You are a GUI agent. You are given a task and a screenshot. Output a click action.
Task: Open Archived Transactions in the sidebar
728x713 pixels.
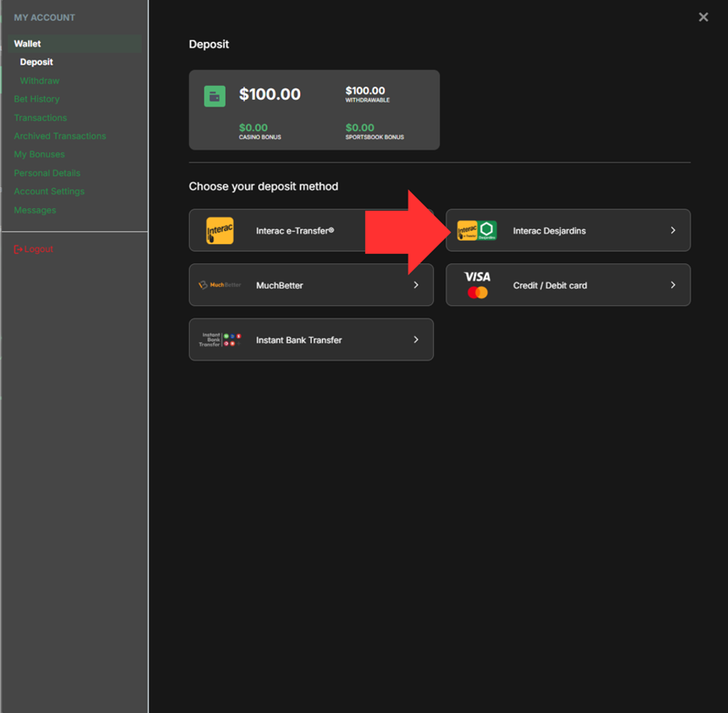click(59, 136)
